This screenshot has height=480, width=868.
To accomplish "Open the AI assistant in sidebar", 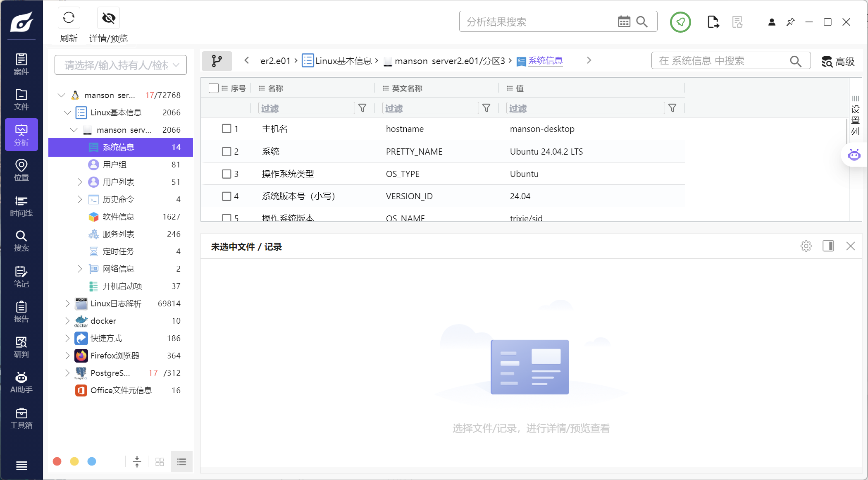I will click(x=21, y=382).
